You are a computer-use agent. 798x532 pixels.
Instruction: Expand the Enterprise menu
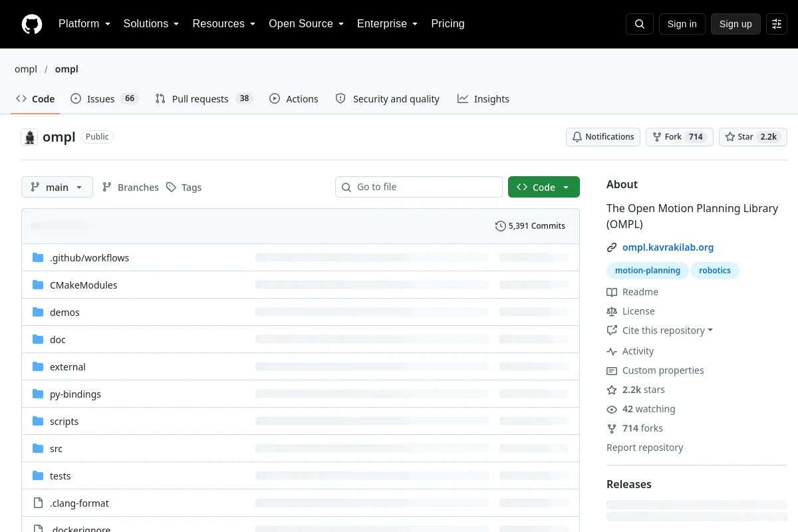point(387,24)
